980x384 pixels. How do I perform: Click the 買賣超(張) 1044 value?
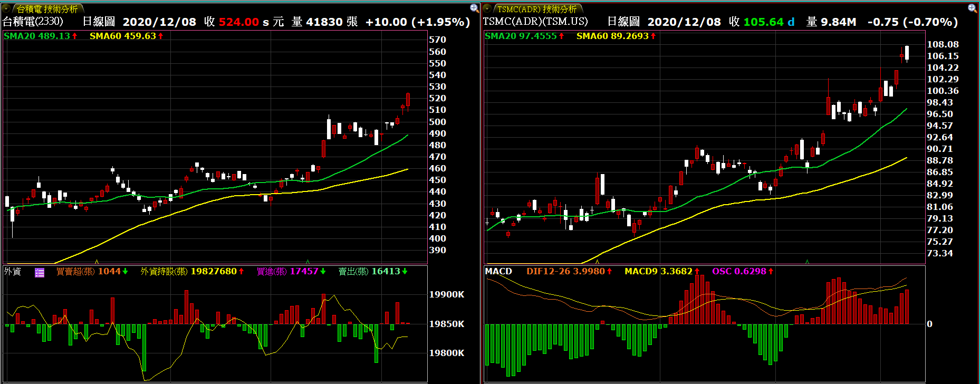[92, 271]
